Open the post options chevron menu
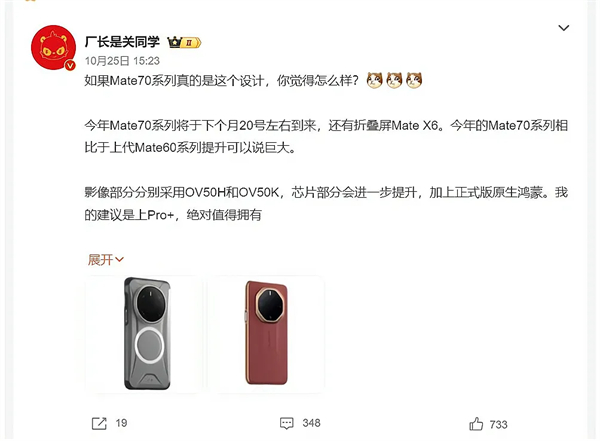This screenshot has width=600, height=441. 563,28
